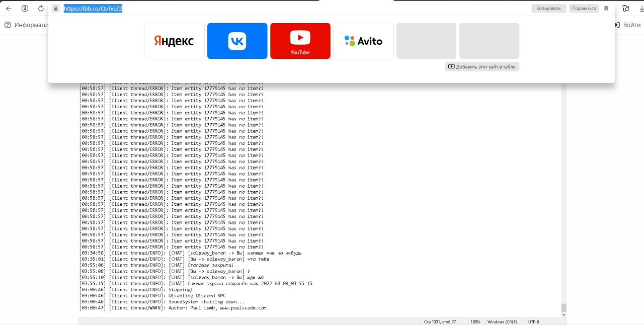This screenshot has height=325, width=644.
Task: Click Добавить этот сайт в табло
Action: point(481,66)
